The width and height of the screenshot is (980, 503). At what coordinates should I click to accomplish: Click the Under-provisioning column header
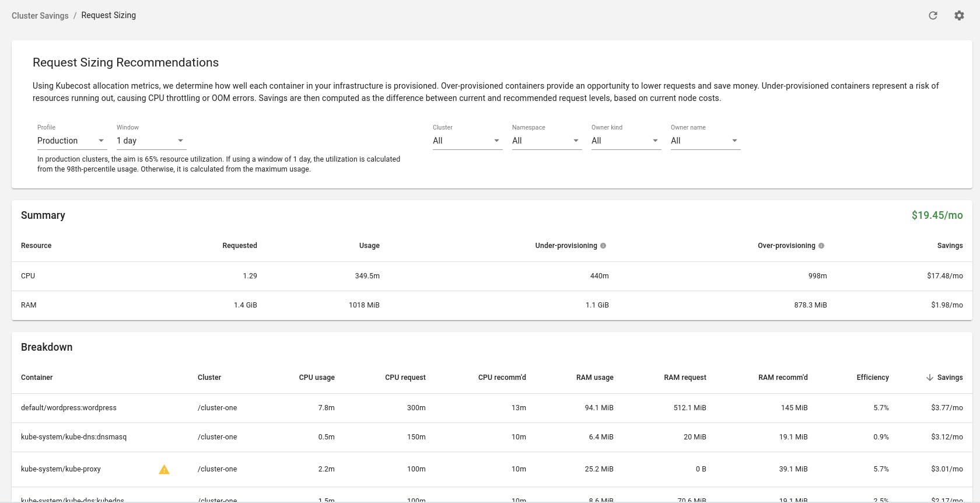(x=566, y=246)
